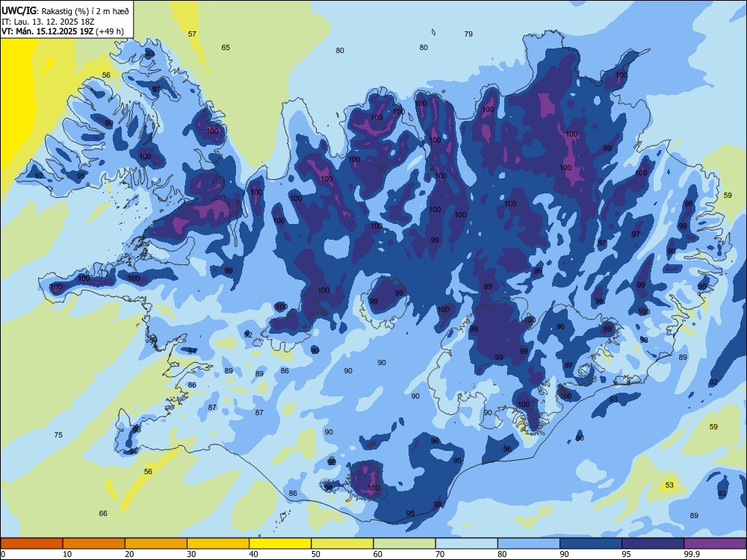Click the 20–30 legend color swatch
This screenshot has height=560, width=747.
coord(156,544)
